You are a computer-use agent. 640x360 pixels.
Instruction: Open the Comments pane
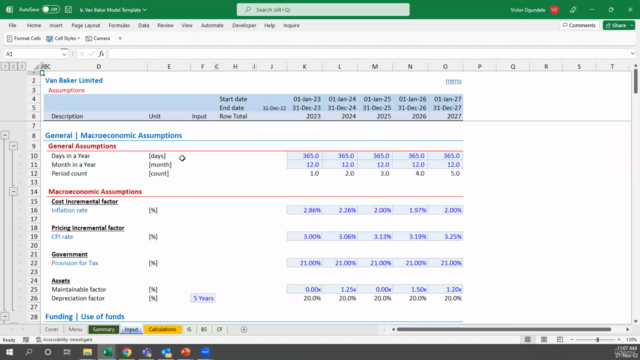click(579, 25)
